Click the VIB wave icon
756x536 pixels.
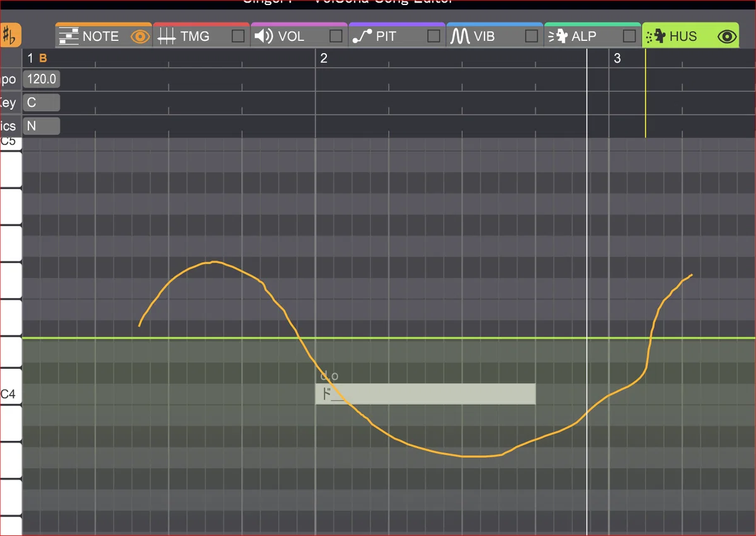pyautogui.click(x=460, y=37)
